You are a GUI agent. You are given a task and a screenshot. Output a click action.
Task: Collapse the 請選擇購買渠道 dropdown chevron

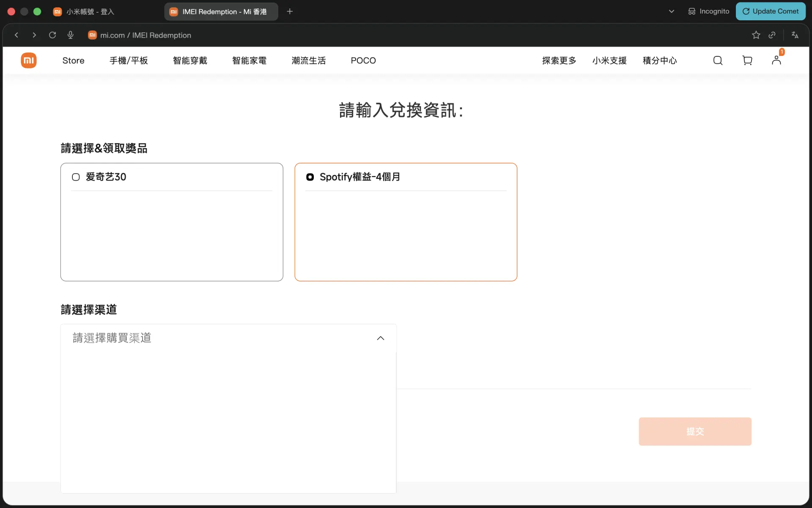point(381,338)
